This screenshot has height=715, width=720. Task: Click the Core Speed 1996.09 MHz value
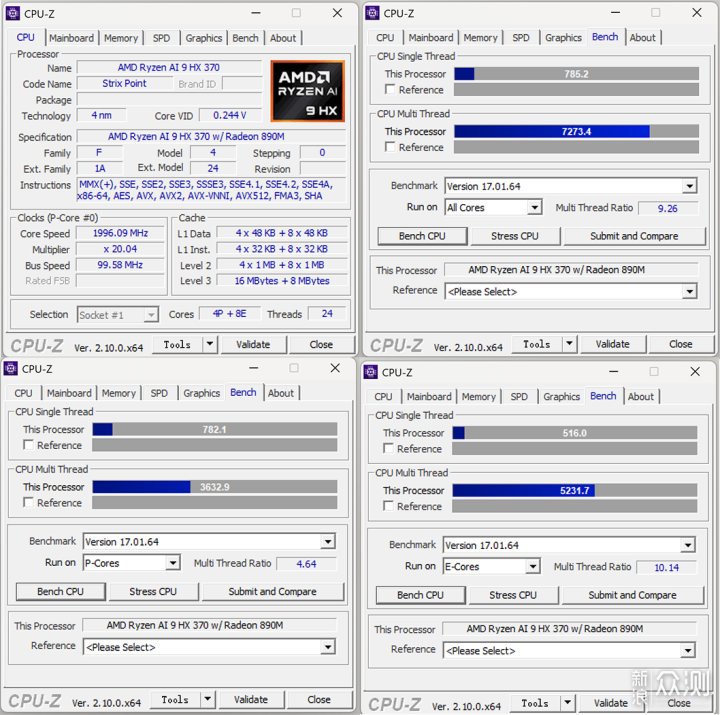[120, 233]
